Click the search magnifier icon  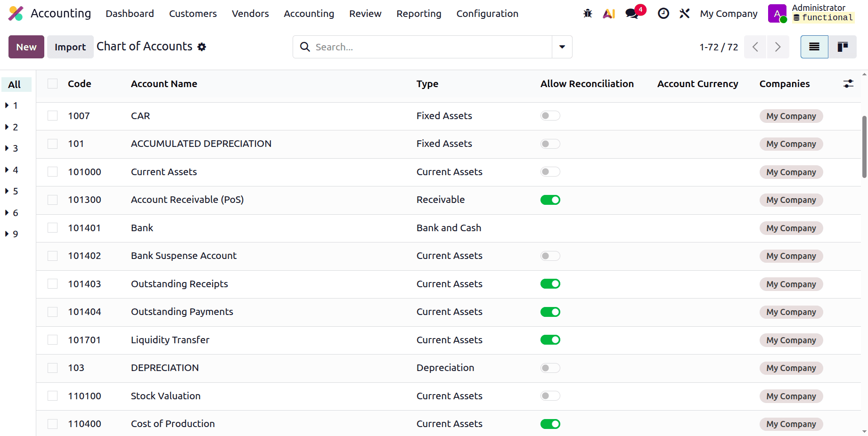(x=305, y=47)
